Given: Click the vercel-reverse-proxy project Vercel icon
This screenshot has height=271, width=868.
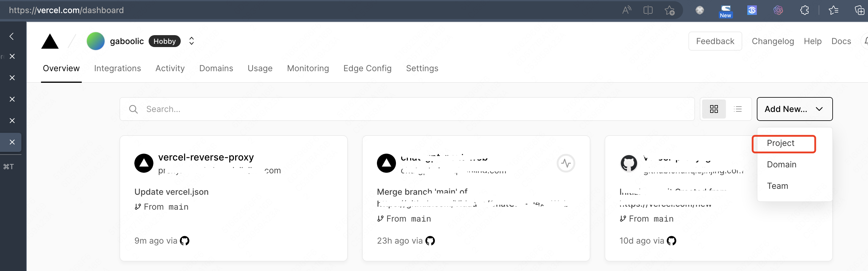Looking at the screenshot, I should [144, 163].
